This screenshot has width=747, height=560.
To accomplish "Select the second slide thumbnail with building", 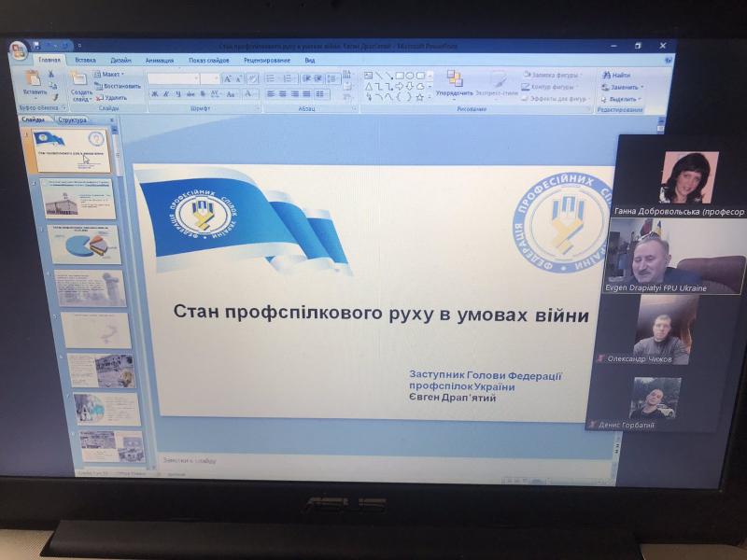I will point(78,199).
